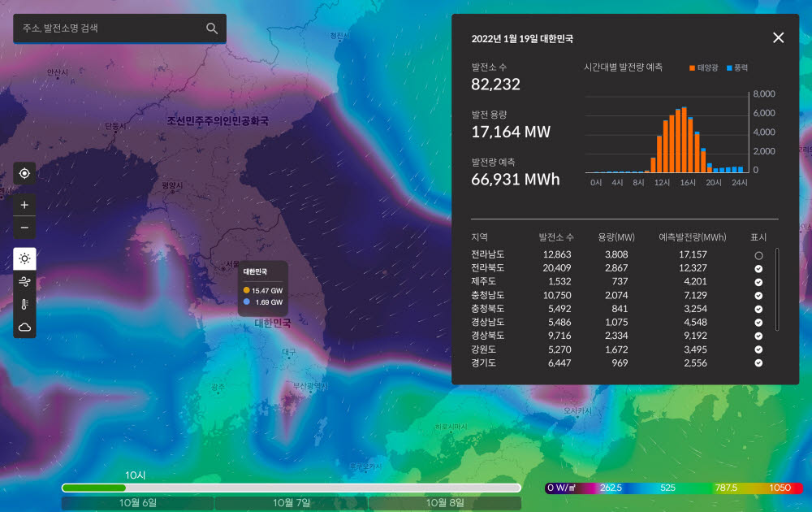Select the 10월 7일 date tab
Image resolution: width=812 pixels, height=512 pixels.
(292, 503)
